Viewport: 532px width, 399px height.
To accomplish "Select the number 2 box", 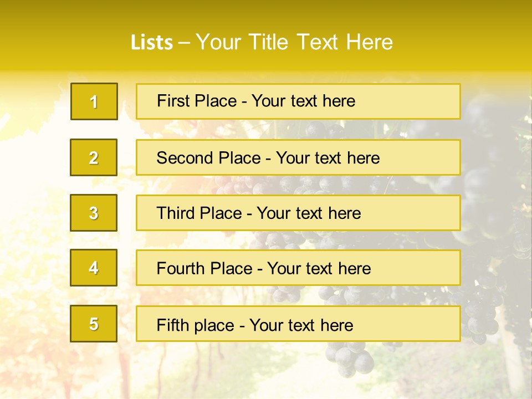I will [94, 157].
